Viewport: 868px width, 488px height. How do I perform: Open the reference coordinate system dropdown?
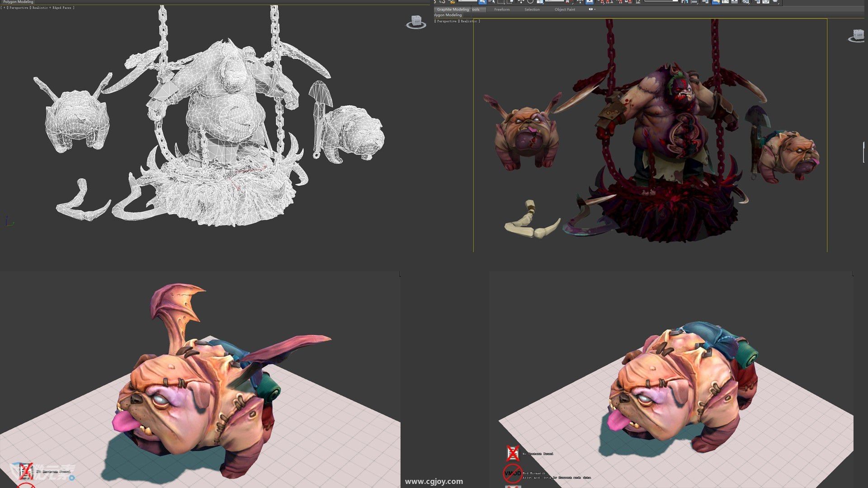pyautogui.click(x=554, y=1)
